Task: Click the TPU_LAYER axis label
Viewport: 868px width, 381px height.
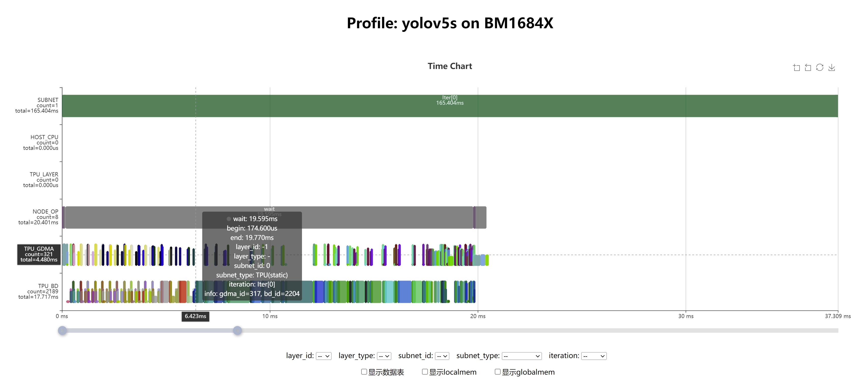Action: (x=41, y=180)
